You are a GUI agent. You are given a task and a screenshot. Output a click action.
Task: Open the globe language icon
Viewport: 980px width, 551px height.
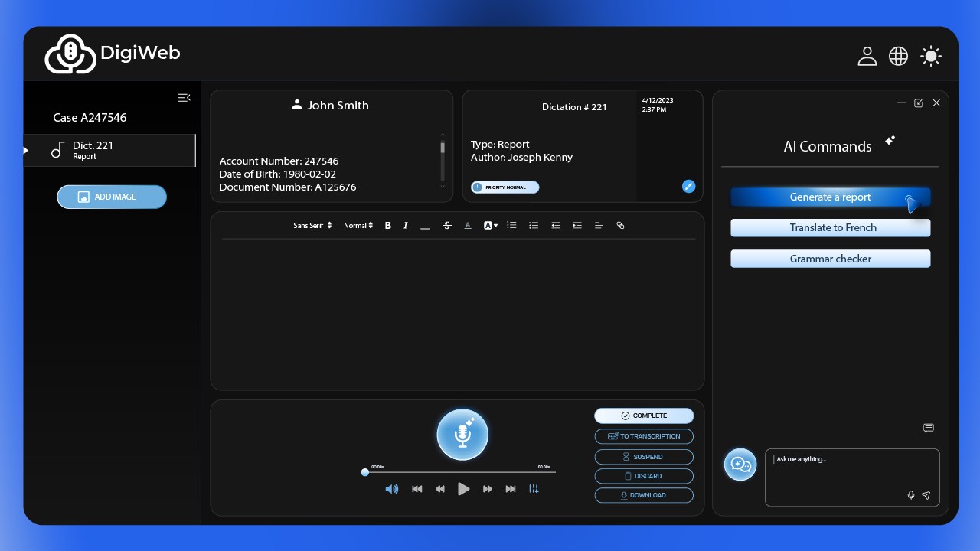[898, 56]
